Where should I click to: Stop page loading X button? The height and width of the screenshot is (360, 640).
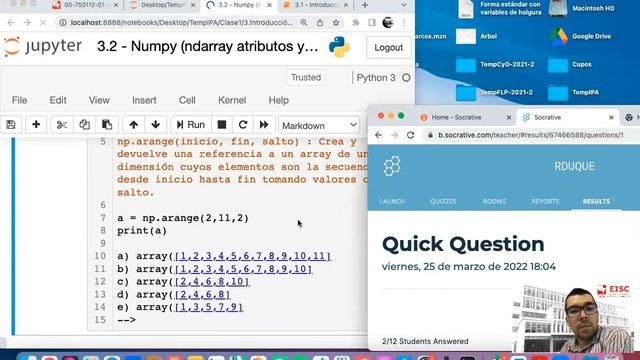pos(43,22)
